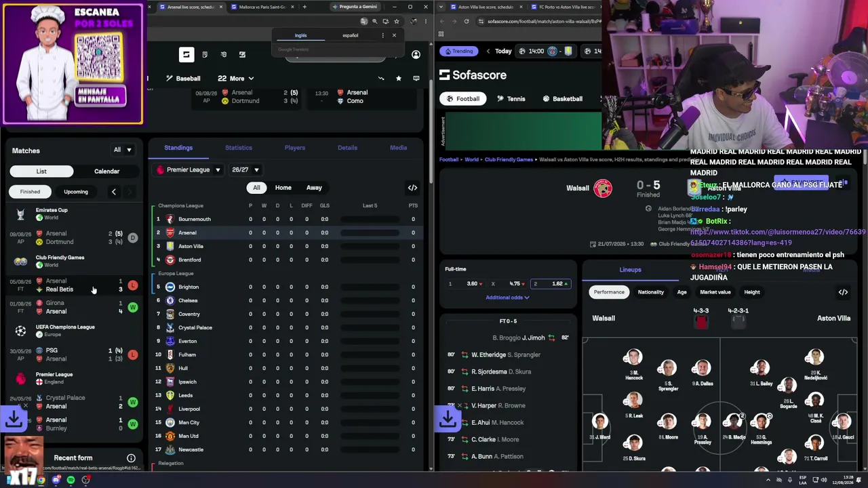The height and width of the screenshot is (488, 868).
Task: Open the Details tab
Action: pyautogui.click(x=347, y=148)
